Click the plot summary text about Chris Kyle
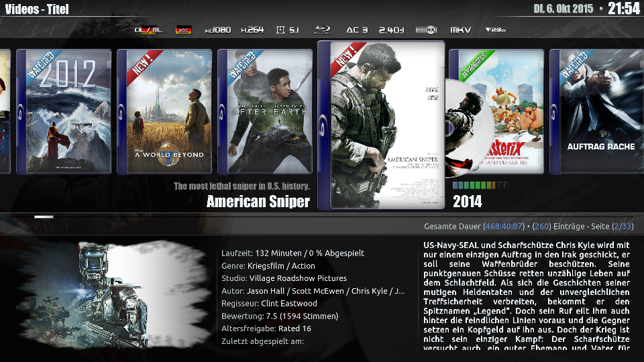Viewport: 644px width, 362px height. [x=526, y=296]
